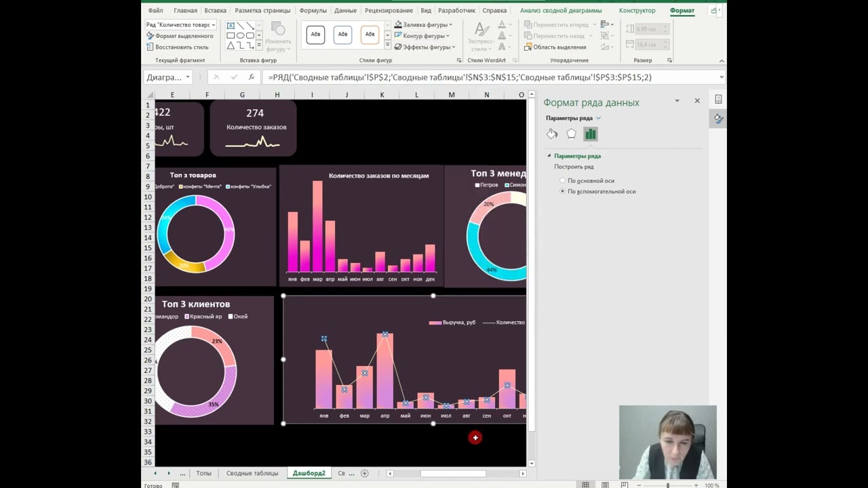Switch to the Данные tab
This screenshot has width=868, height=488.
tap(345, 11)
